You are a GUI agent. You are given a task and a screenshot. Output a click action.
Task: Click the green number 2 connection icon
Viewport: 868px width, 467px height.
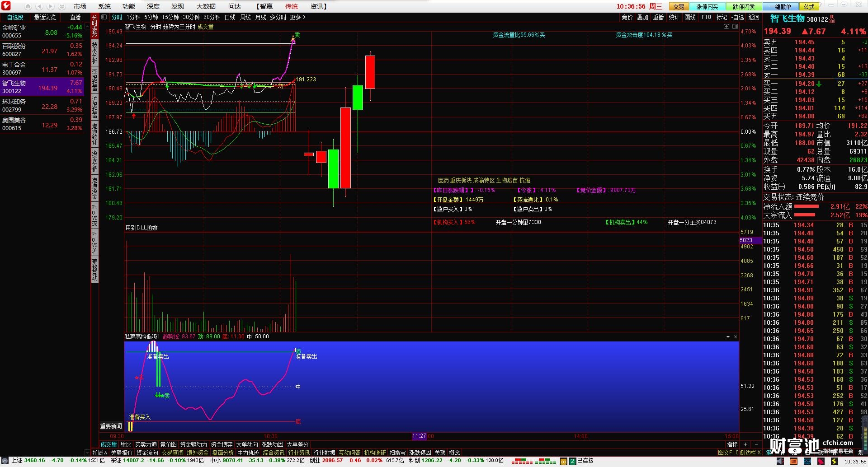pyautogui.click(x=572, y=461)
